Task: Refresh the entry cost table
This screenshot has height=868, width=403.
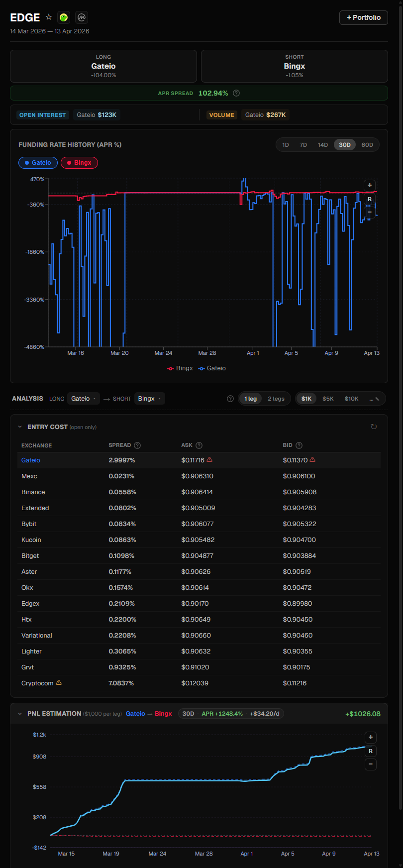Action: (x=374, y=427)
